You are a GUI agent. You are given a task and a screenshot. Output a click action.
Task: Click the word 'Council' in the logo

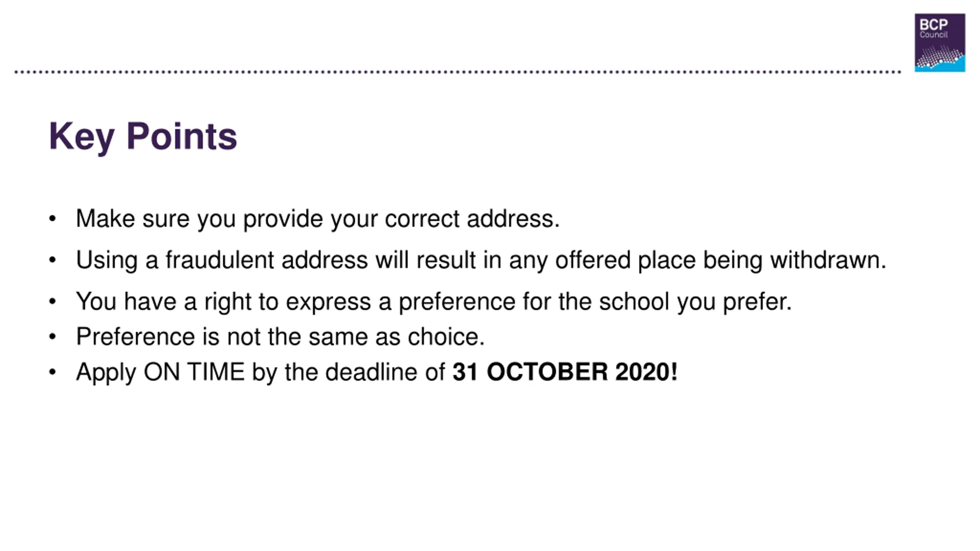[x=933, y=35]
